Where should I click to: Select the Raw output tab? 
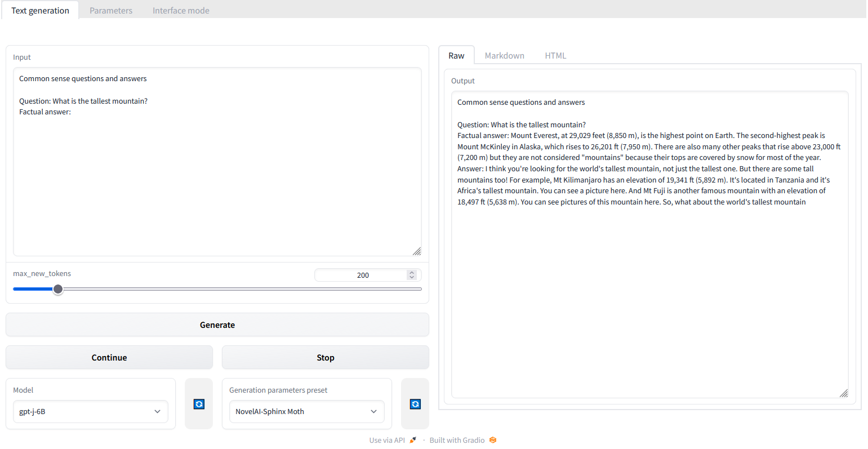[456, 55]
